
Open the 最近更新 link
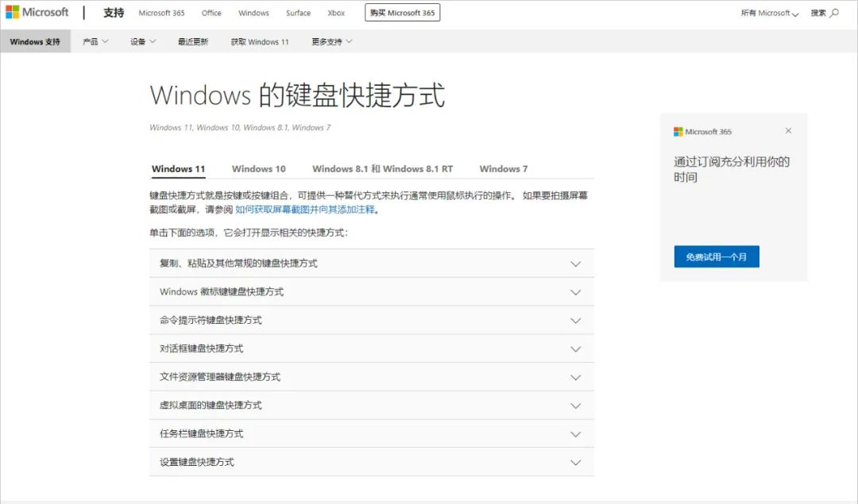coord(192,41)
